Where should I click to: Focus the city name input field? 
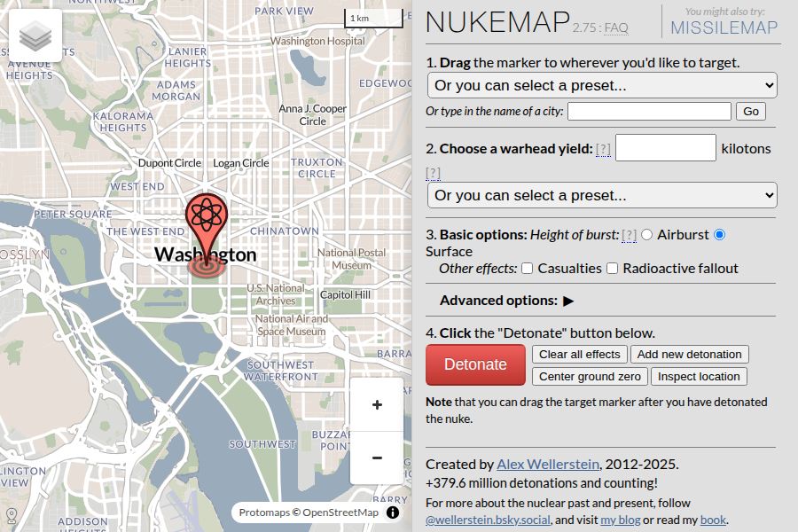pyautogui.click(x=649, y=112)
